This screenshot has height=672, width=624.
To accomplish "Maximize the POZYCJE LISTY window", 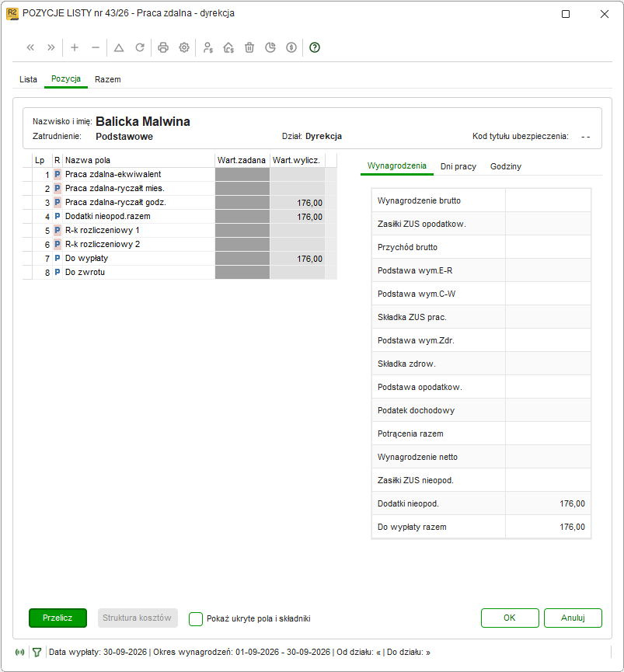I will click(566, 14).
